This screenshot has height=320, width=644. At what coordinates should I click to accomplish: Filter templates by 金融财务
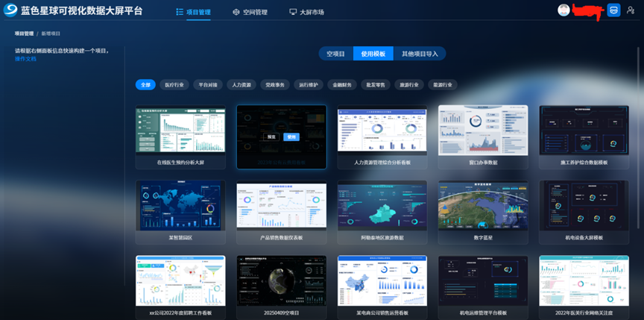342,85
